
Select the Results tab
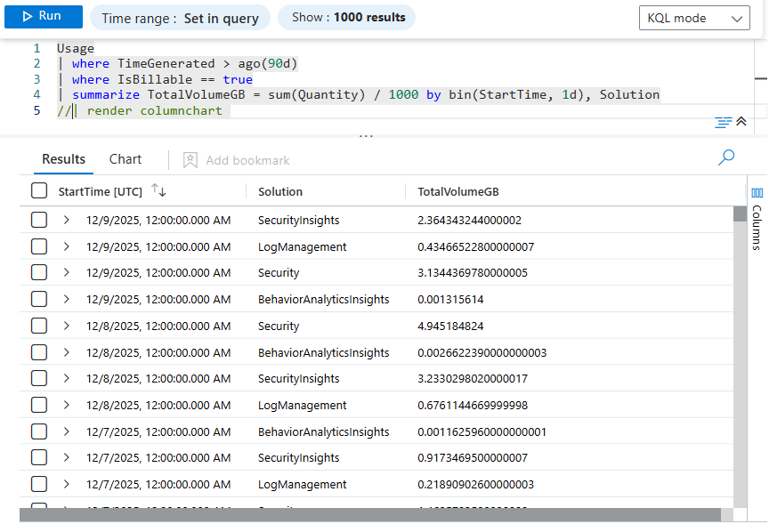pos(64,159)
